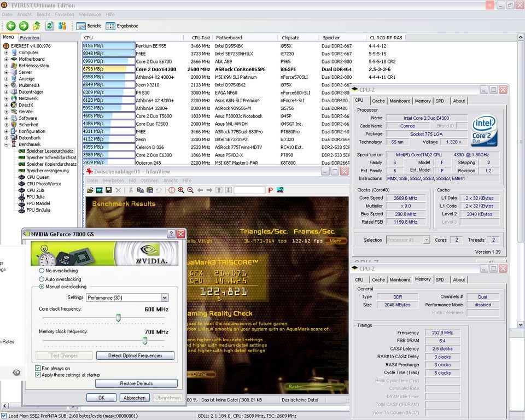The width and height of the screenshot is (525, 420).
Task: Go back with EVEREST's green back arrow
Action: pos(11,26)
